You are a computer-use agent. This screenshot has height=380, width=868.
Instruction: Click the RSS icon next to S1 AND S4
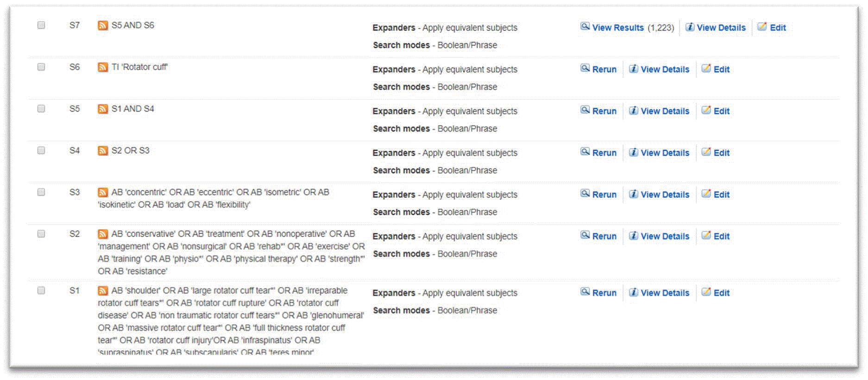103,109
